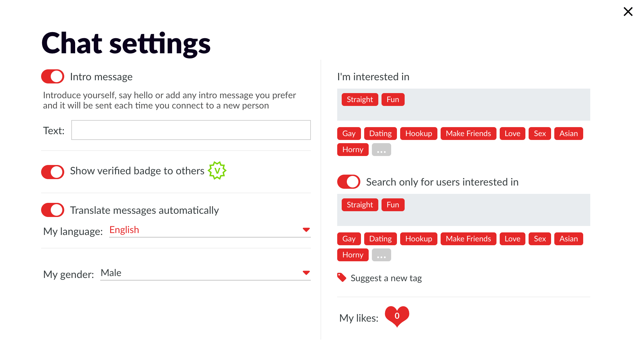Open the My gender dropdown
The width and height of the screenshot is (641, 364).
pyautogui.click(x=205, y=273)
